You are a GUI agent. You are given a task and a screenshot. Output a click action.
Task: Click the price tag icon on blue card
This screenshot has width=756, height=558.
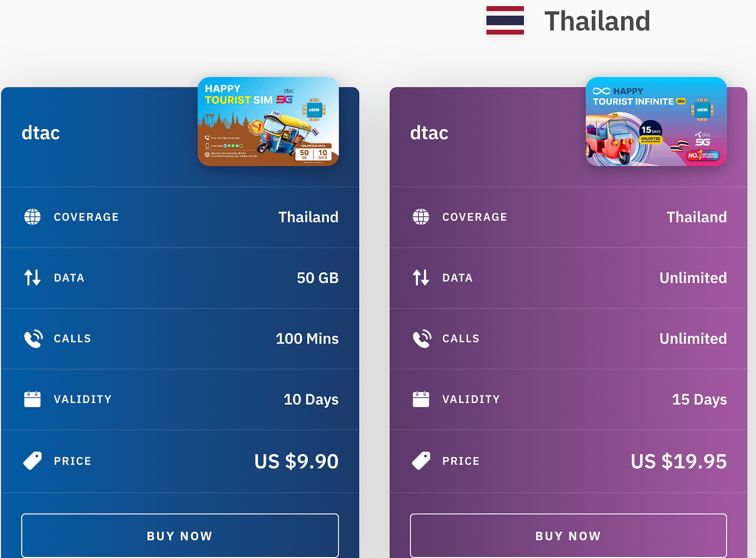pos(33,460)
